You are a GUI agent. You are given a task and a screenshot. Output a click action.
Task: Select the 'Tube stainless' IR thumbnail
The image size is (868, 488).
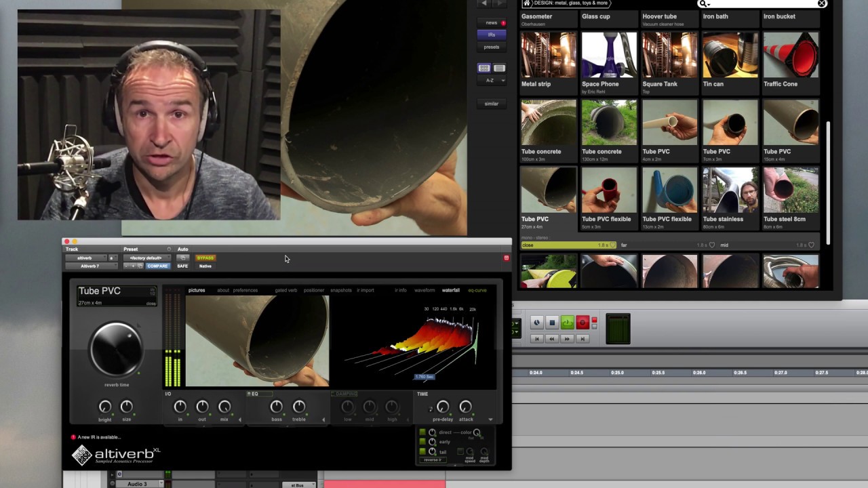(730, 190)
